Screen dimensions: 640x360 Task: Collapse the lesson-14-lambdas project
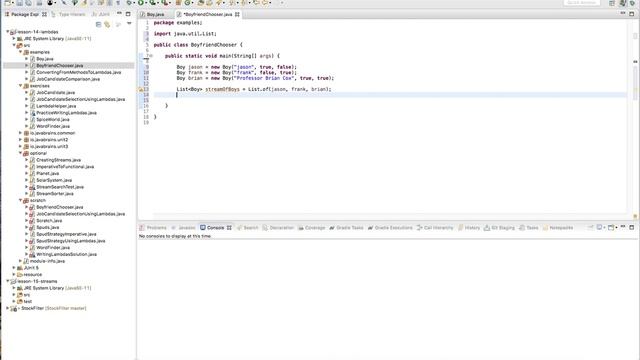pos(7,31)
